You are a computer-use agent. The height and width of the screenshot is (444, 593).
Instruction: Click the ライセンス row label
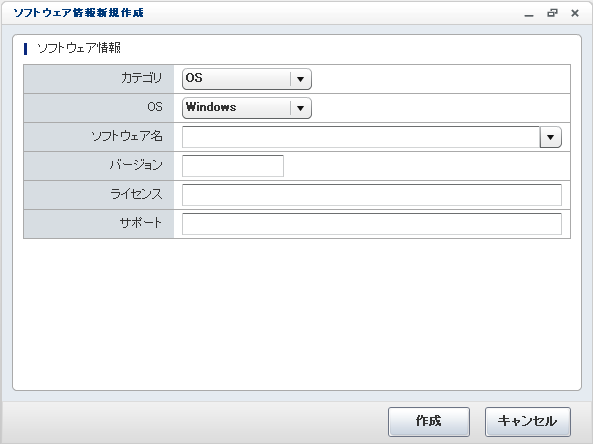(136, 194)
